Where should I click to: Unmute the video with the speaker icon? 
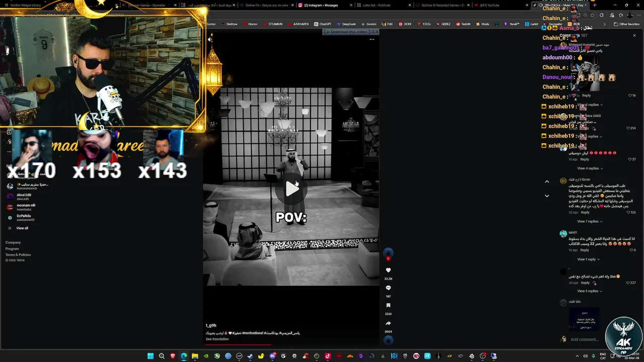210,39
